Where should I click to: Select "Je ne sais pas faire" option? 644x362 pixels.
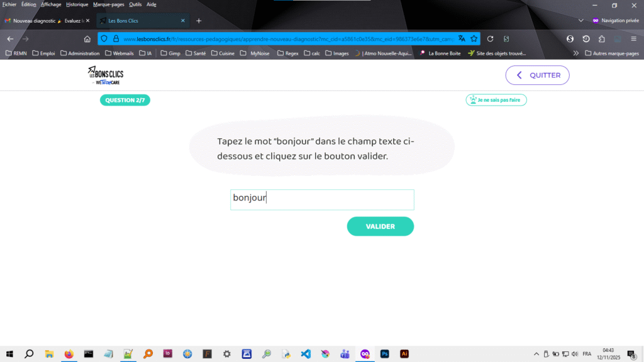[x=496, y=100]
